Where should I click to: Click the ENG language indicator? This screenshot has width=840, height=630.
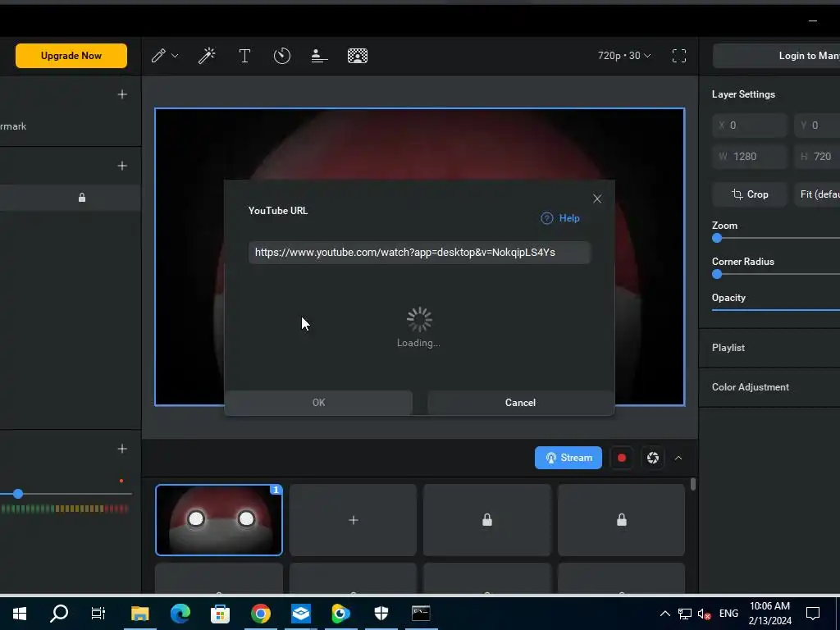pos(728,614)
